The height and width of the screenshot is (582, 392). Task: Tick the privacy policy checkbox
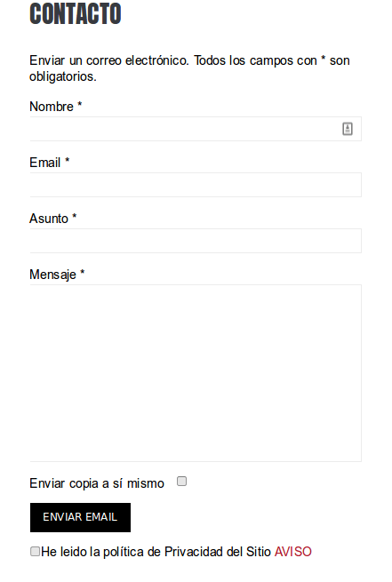(35, 551)
